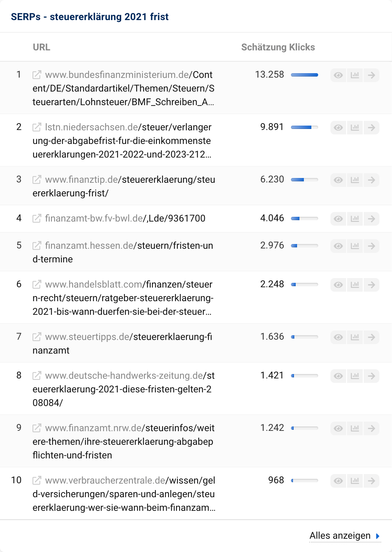Open external link icon for bundesfinanzministerium.de
Viewport: 392px width, 552px height.
(x=37, y=75)
